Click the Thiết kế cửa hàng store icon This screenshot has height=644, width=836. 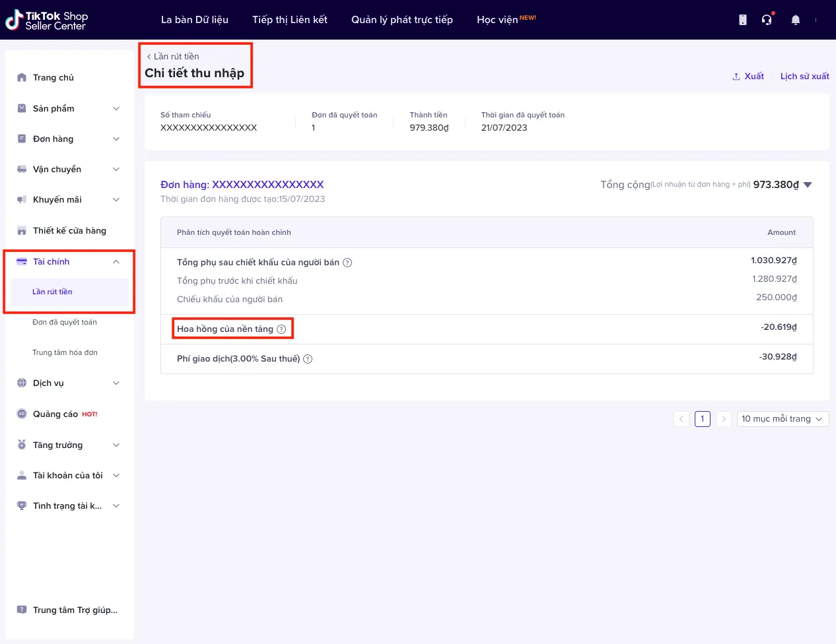(22, 230)
